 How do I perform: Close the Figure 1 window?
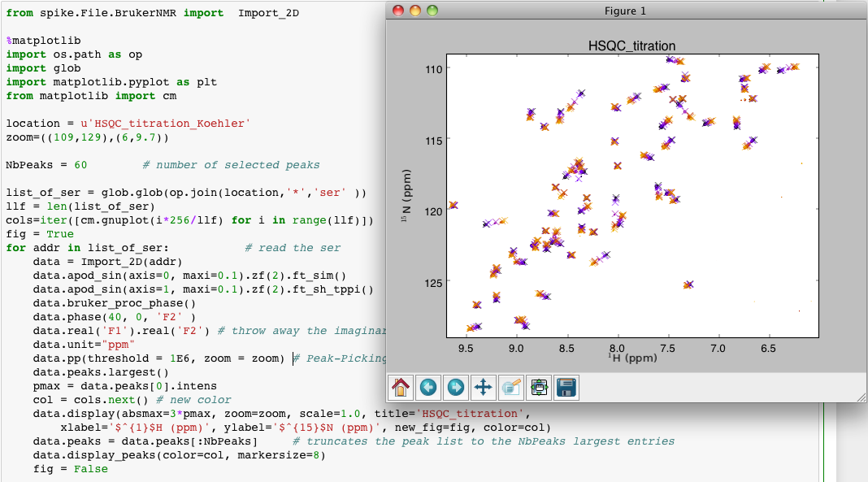[398, 11]
